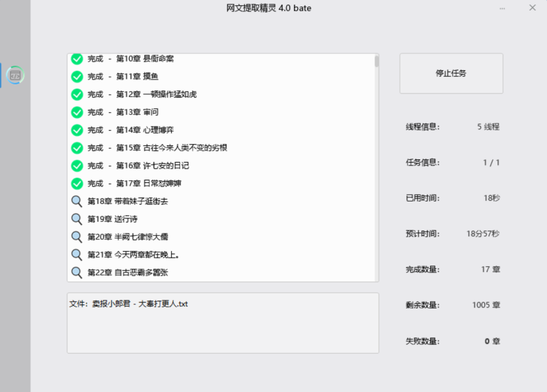Click the checkmark icon next to 第13章 审问
Screen dimensions: 547x392
pyautogui.click(x=76, y=112)
